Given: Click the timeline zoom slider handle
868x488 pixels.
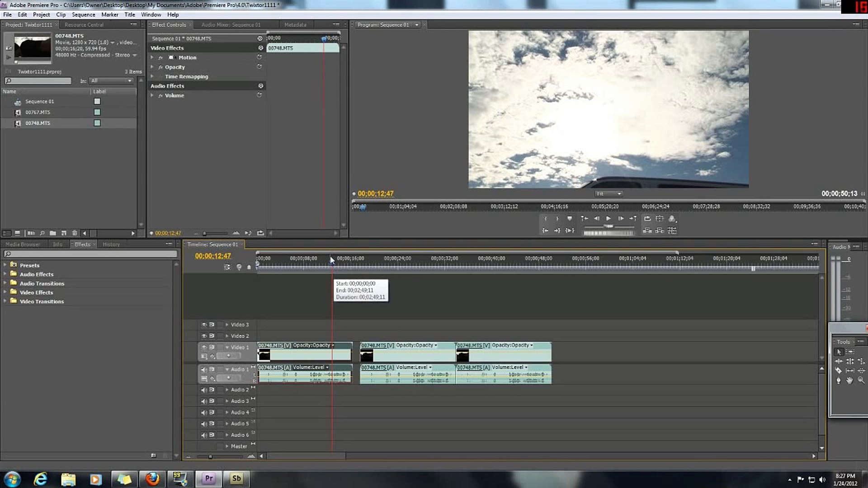Looking at the screenshot, I should point(210,456).
